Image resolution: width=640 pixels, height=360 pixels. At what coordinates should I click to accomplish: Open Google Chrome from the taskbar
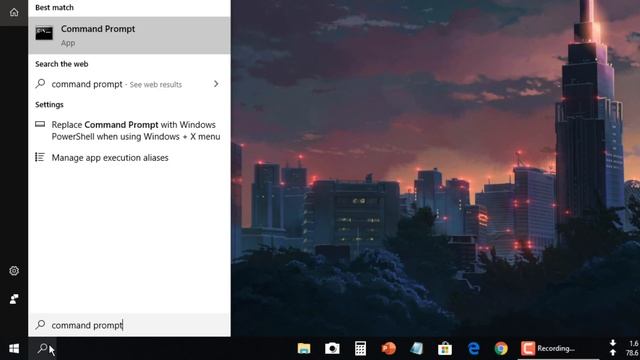point(501,348)
